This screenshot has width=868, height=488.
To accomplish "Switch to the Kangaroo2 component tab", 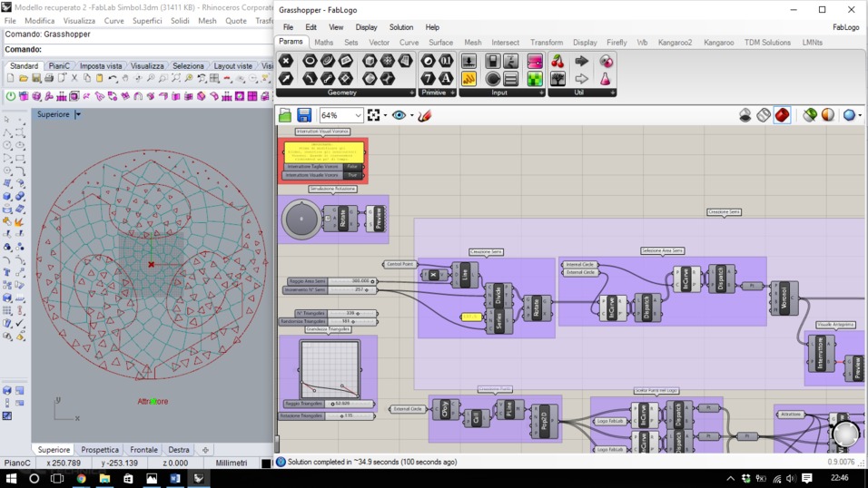I will (675, 42).
